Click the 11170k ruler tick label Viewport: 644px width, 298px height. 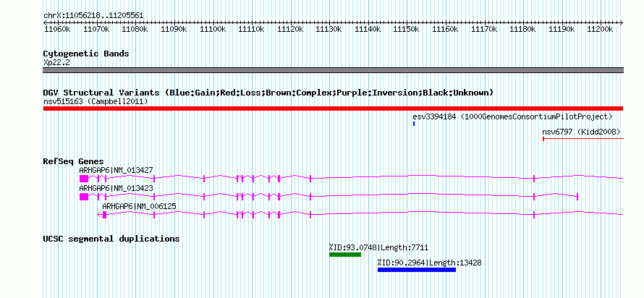point(484,30)
